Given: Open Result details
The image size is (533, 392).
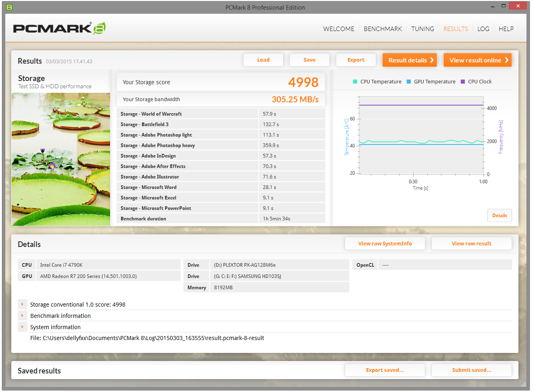Looking at the screenshot, I should 410,60.
